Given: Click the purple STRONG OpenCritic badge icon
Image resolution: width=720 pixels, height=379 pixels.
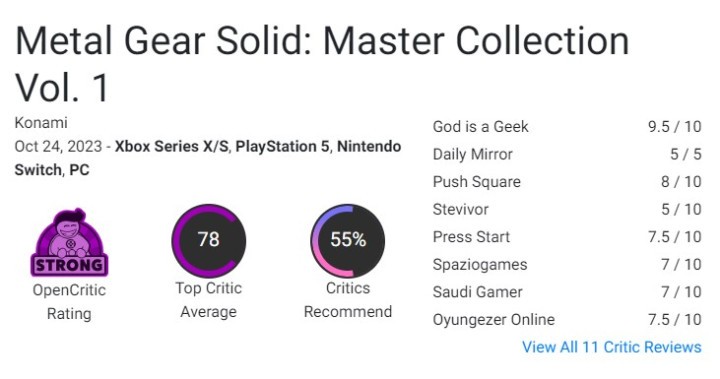Looking at the screenshot, I should coord(69,243).
